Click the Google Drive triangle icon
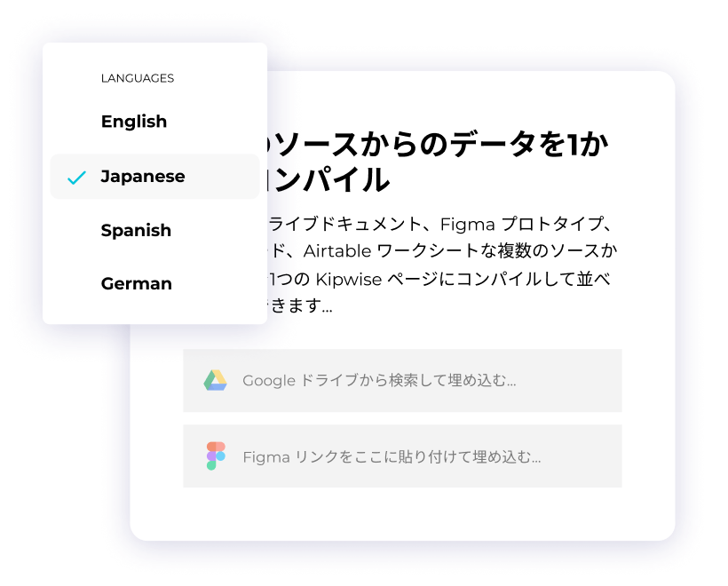The height and width of the screenshot is (586, 728). [215, 381]
